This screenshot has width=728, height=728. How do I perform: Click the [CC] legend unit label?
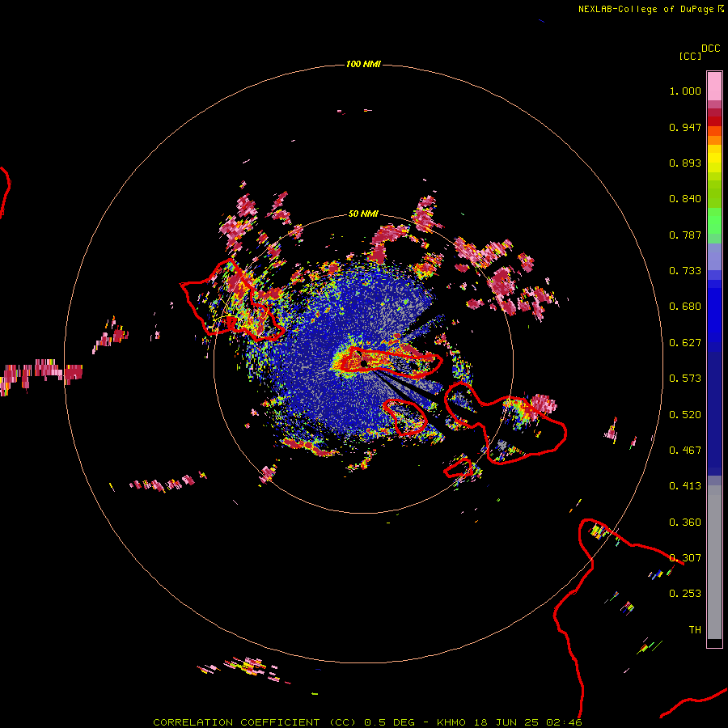690,56
